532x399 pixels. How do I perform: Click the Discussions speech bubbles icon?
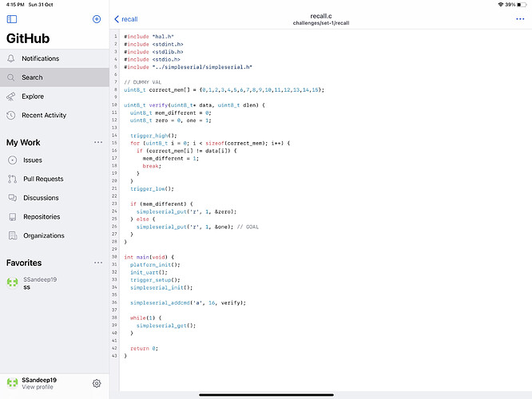(x=12, y=198)
